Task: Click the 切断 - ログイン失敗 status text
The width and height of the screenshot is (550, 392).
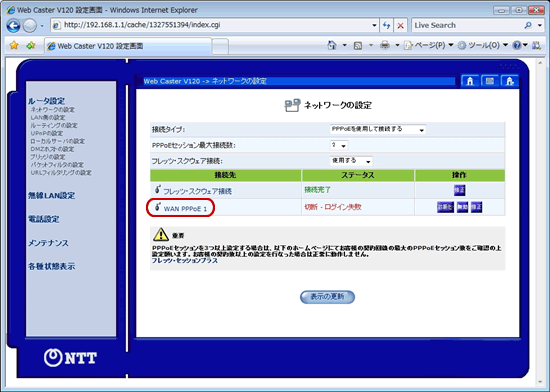Action: 333,207
